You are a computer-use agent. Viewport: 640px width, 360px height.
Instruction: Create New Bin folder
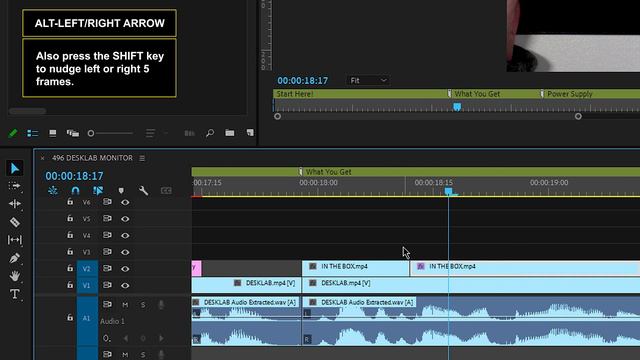[x=230, y=133]
